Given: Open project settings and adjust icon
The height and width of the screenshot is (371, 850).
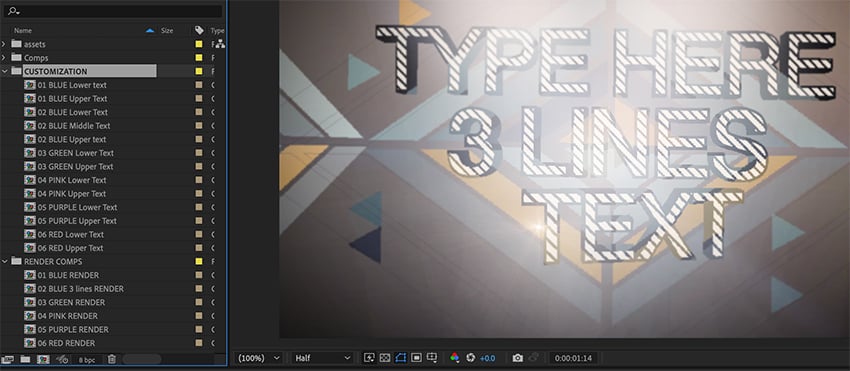Looking at the screenshot, I should [62, 359].
